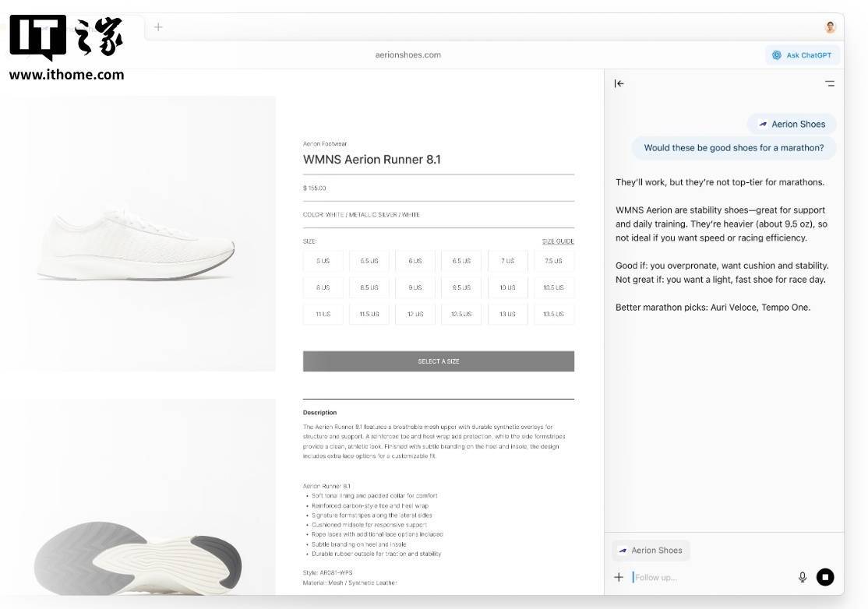Image resolution: width=868 pixels, height=609 pixels.
Task: Click the Ask ChatGPT button
Action: 802,55
